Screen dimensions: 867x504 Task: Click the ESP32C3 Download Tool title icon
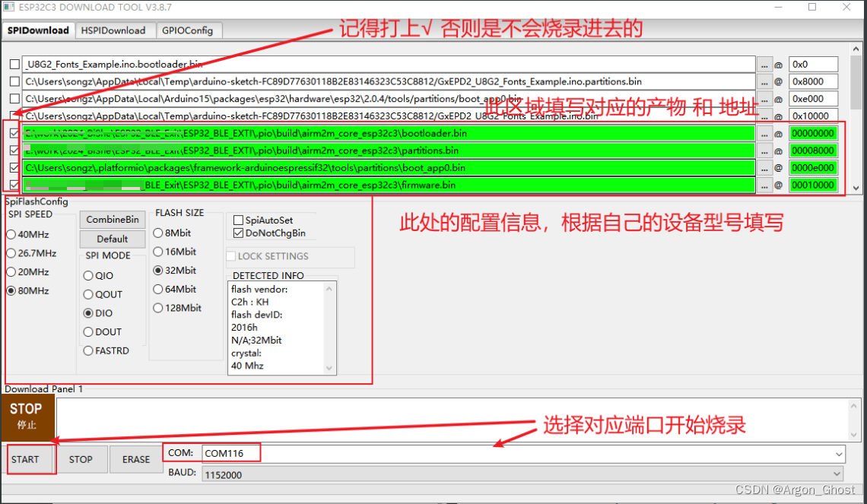pyautogui.click(x=9, y=8)
